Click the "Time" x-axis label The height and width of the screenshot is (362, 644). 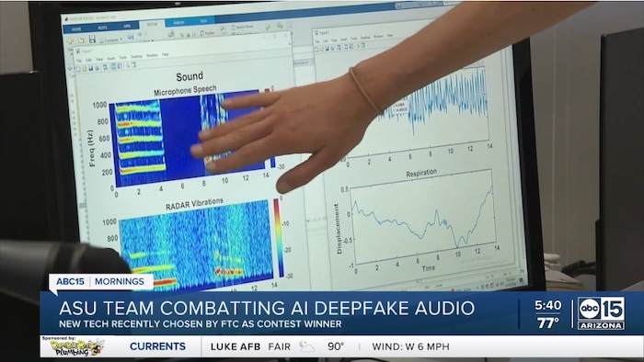point(428,268)
